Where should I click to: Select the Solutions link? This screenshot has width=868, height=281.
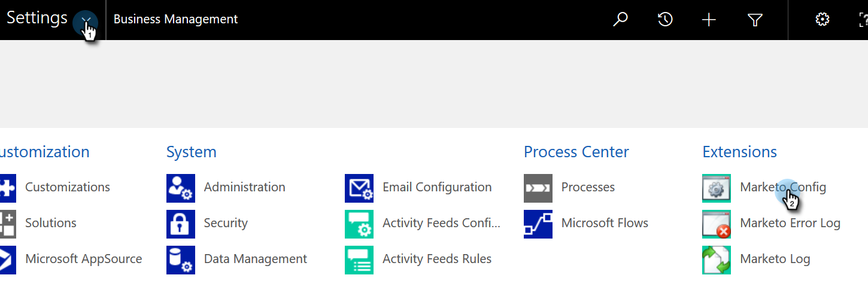tap(51, 224)
